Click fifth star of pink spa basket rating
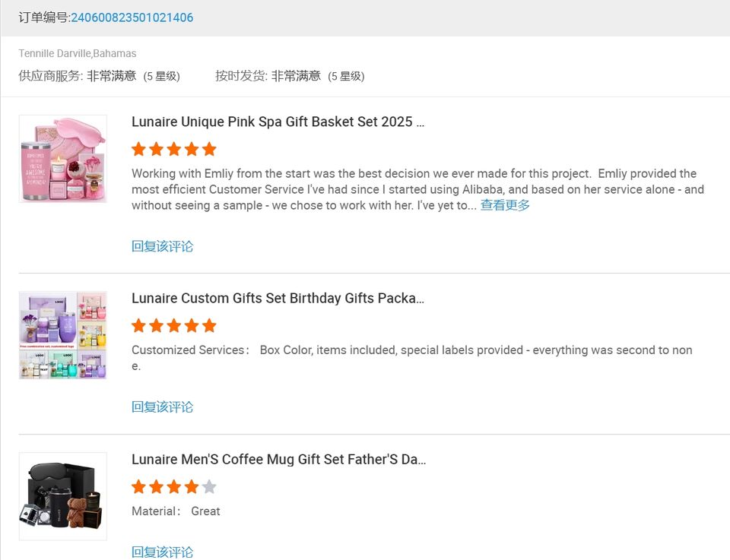This screenshot has height=560, width=730. (x=209, y=149)
